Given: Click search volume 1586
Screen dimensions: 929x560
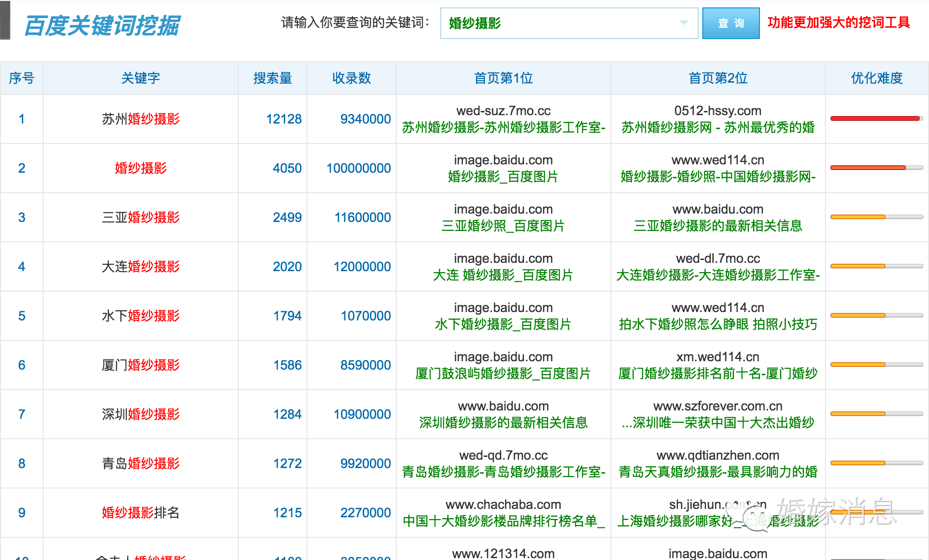Looking at the screenshot, I should (287, 365).
